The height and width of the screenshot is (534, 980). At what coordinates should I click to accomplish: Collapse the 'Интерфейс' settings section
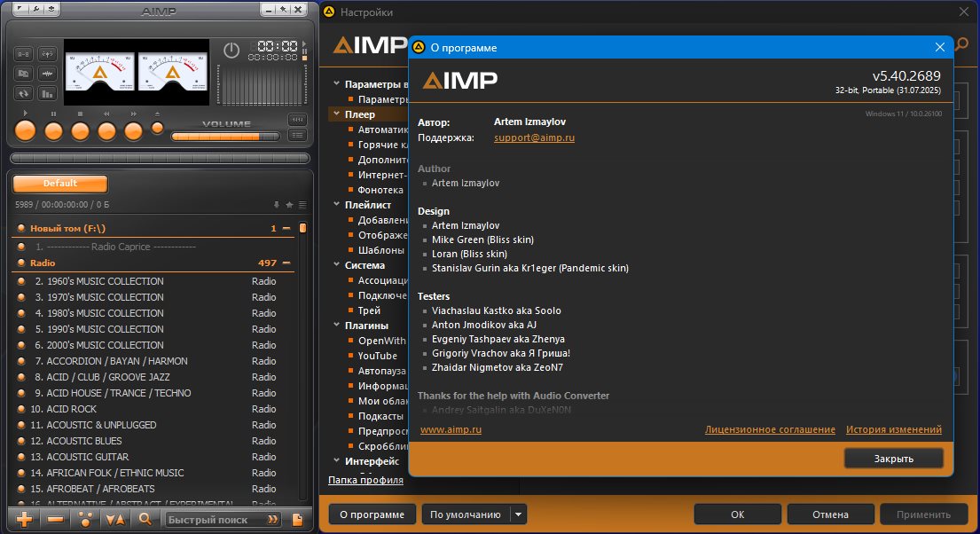pyautogui.click(x=337, y=461)
